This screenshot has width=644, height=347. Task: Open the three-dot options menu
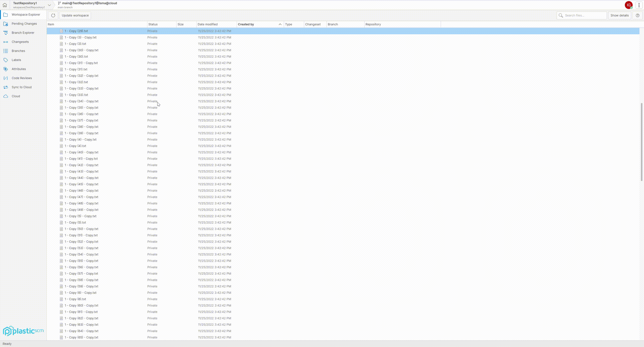(638, 5)
